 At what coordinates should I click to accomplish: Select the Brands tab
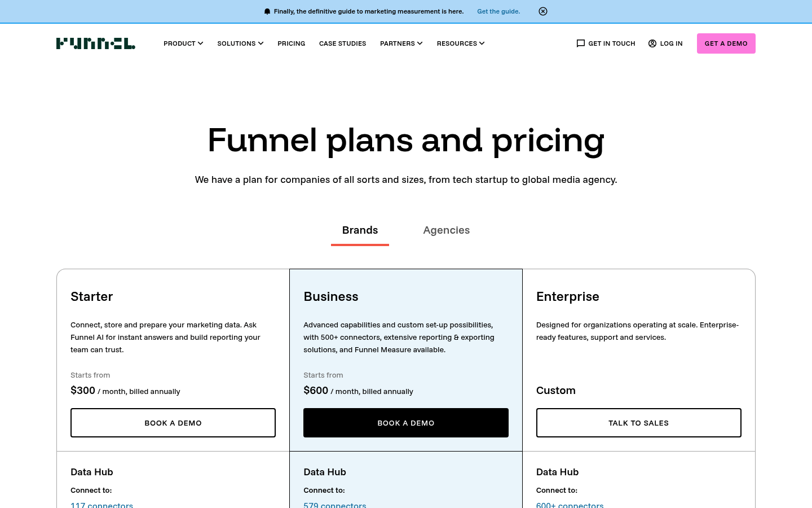click(x=360, y=230)
